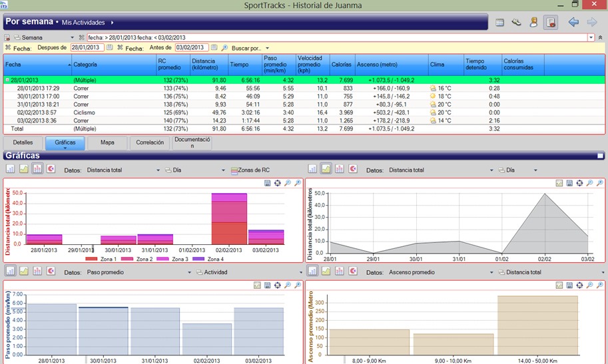Open Datos dropdown showing Paso promedio
Screen dimensions: 608x364
point(189,273)
